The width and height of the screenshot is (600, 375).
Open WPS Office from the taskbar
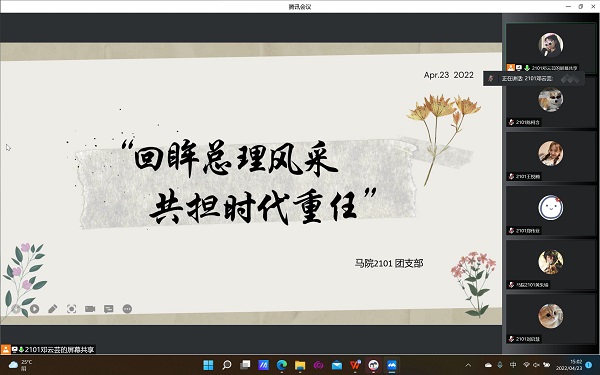(355, 365)
